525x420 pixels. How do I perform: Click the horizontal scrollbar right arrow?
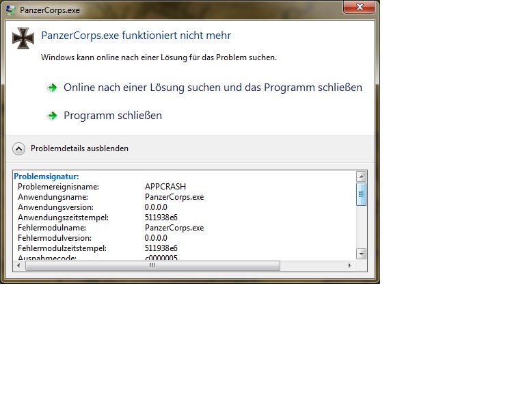click(x=349, y=265)
